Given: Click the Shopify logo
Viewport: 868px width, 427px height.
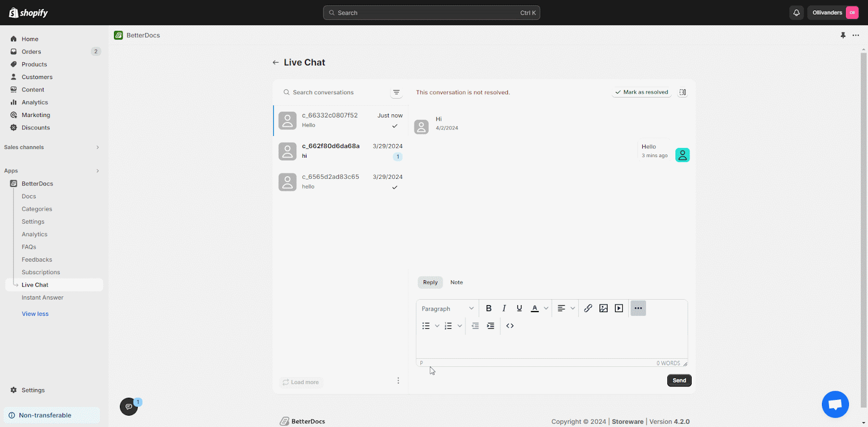Looking at the screenshot, I should pyautogui.click(x=28, y=12).
